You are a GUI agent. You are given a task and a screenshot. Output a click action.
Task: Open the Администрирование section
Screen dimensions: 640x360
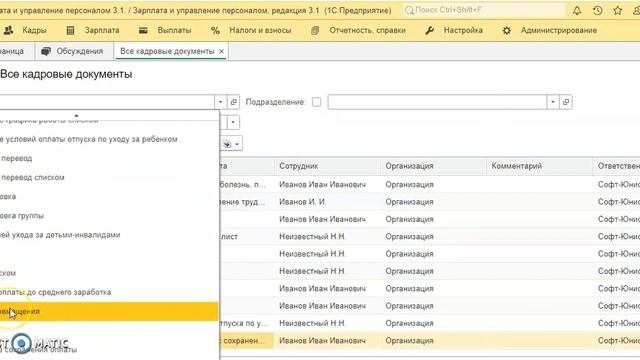[558, 30]
